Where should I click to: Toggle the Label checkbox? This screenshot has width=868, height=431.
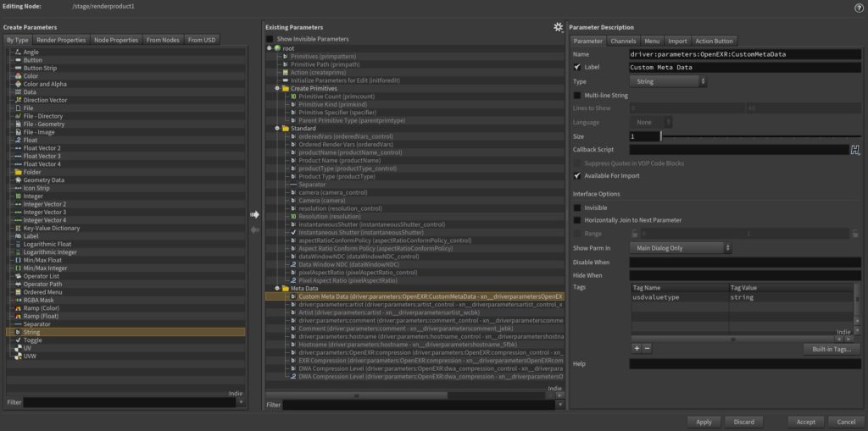(577, 67)
